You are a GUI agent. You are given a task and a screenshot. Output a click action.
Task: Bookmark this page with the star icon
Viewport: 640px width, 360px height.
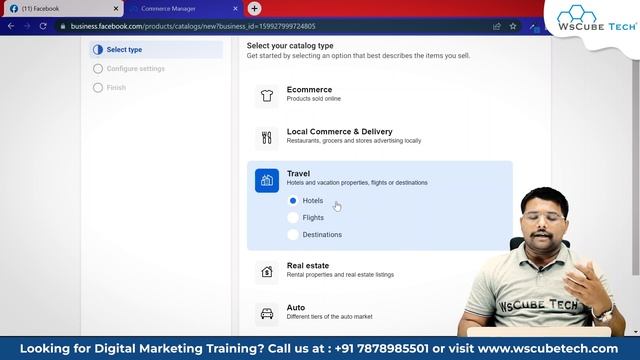(513, 26)
